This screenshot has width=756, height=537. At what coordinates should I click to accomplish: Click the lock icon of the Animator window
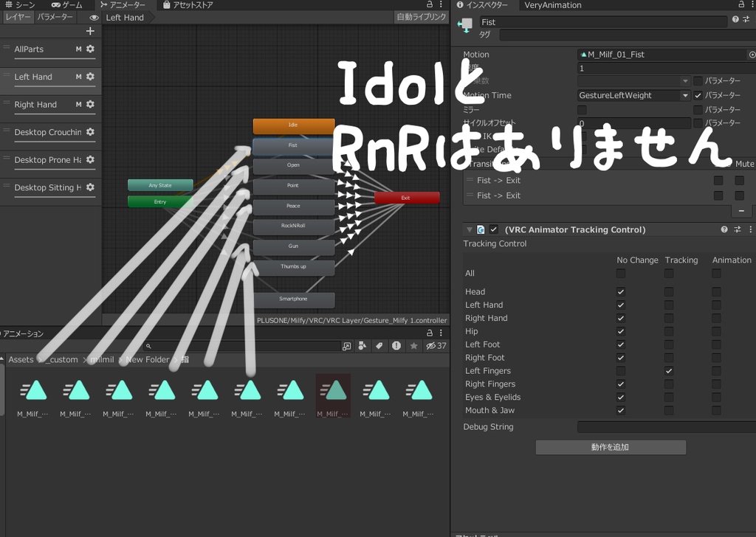point(430,4)
